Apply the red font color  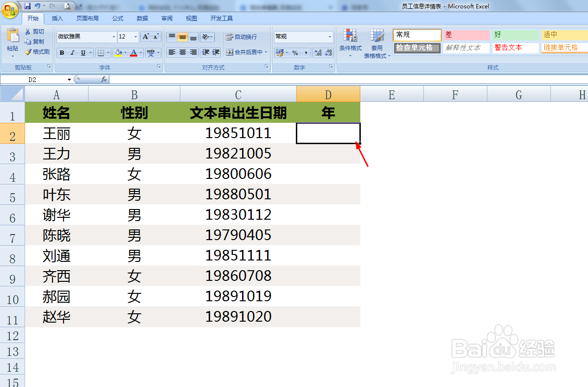pos(134,53)
